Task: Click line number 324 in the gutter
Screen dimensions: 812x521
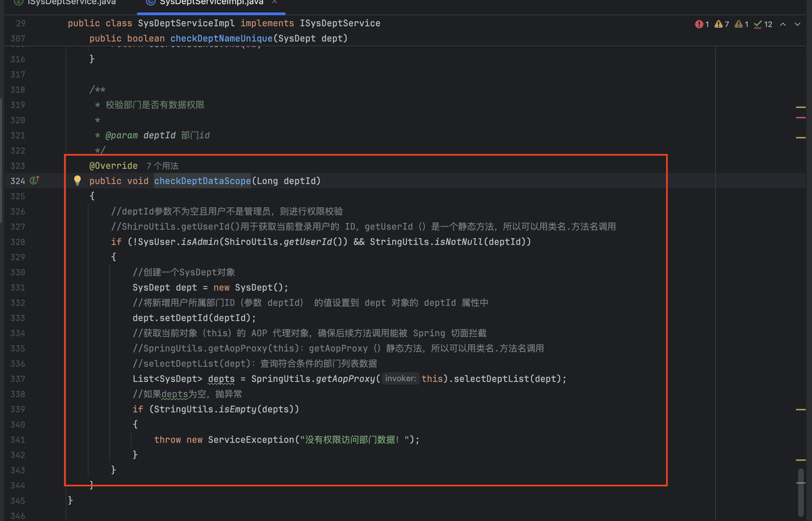Action: tap(18, 181)
